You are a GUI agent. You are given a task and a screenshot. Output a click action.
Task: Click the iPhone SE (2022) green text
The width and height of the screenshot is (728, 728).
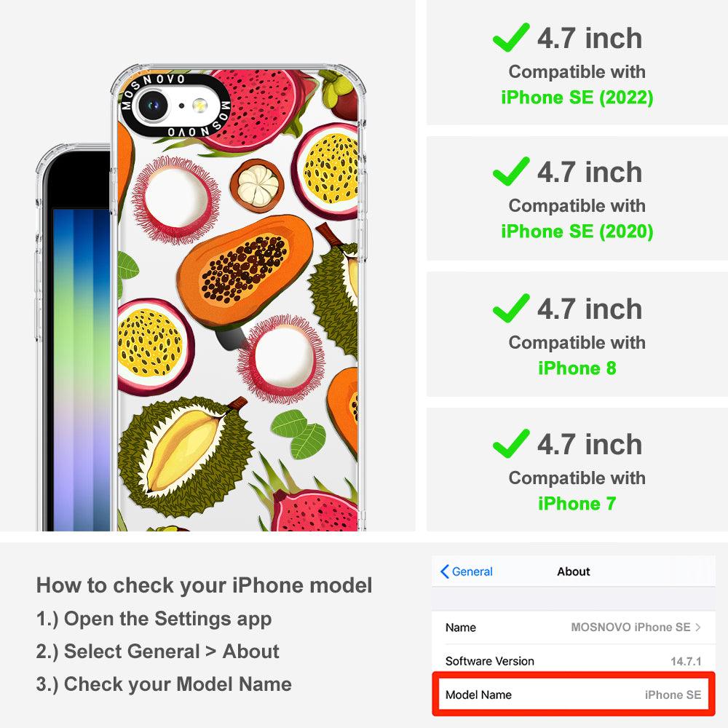(577, 98)
